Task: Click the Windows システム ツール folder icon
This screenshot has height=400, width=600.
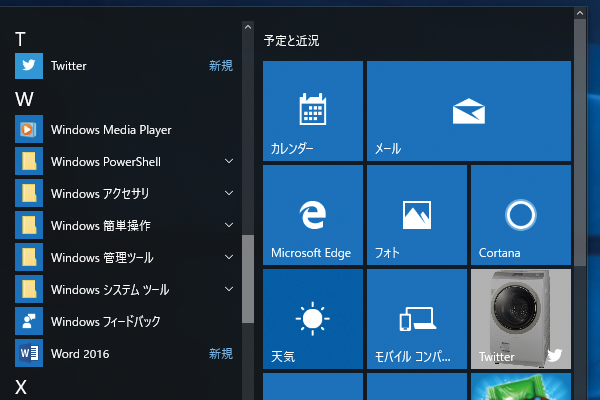Action: click(29, 289)
